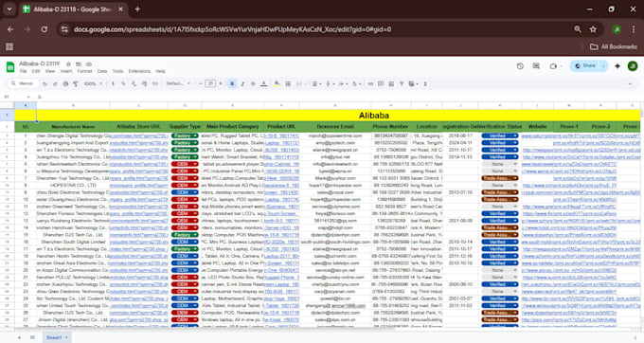Click the Create a filter icon

click(402, 83)
